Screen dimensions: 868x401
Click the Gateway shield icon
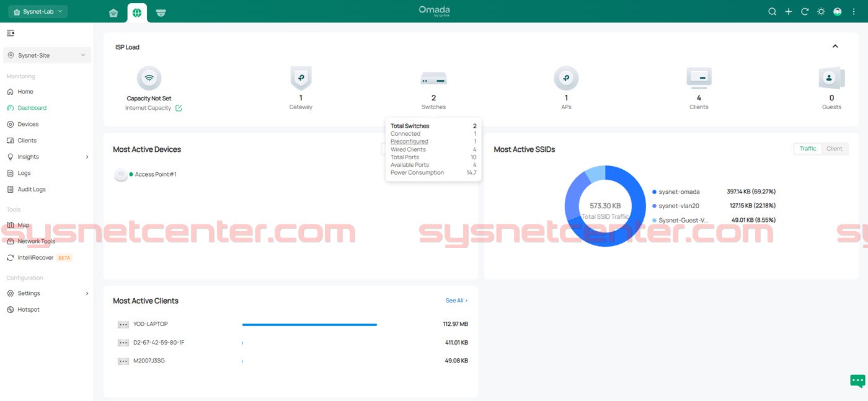pos(301,79)
